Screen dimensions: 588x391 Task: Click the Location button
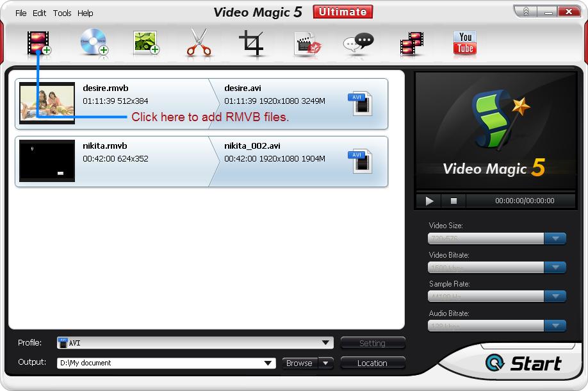(x=372, y=363)
